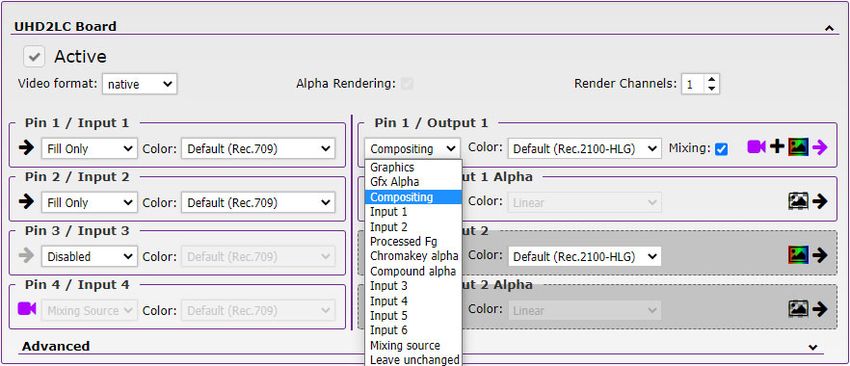
Task: Open the Video format dropdown
Action: click(139, 84)
